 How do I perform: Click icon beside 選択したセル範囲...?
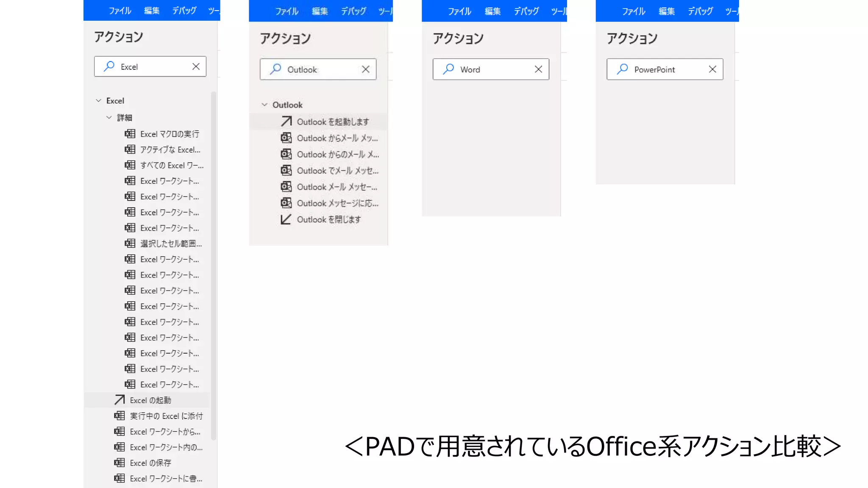(130, 244)
